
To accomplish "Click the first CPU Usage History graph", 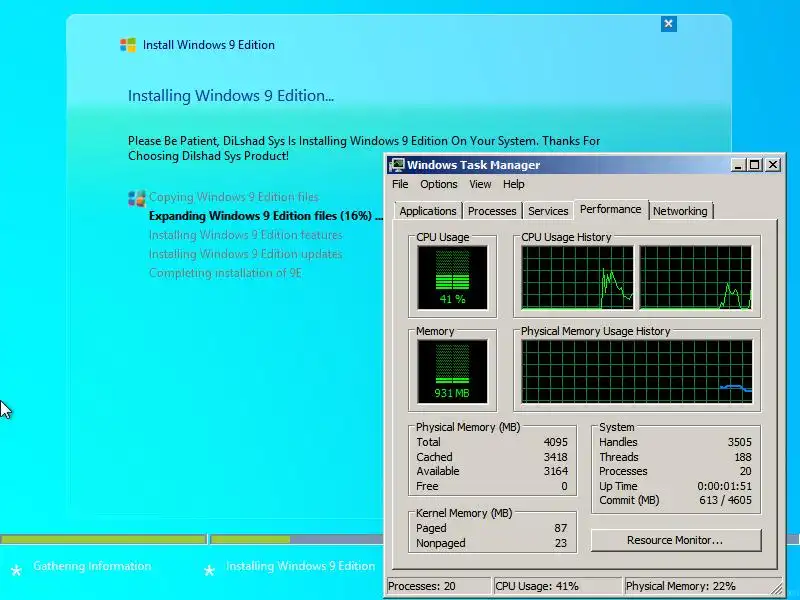I will tap(577, 278).
